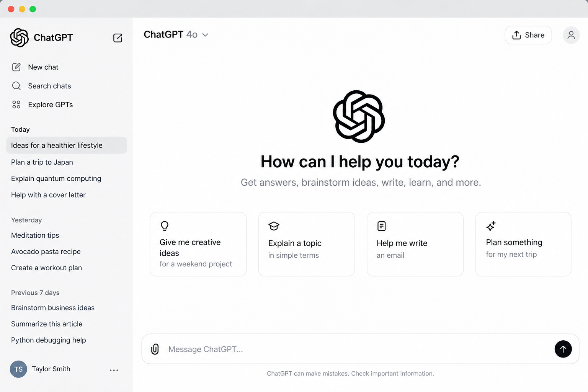Choose the Explain a topic suggestion card
This screenshot has height=392, width=588.
(x=307, y=244)
